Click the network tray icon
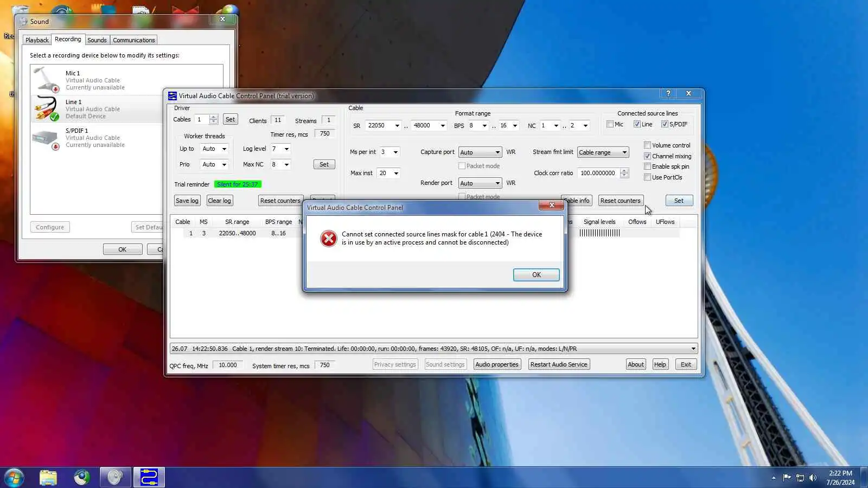 (800, 478)
